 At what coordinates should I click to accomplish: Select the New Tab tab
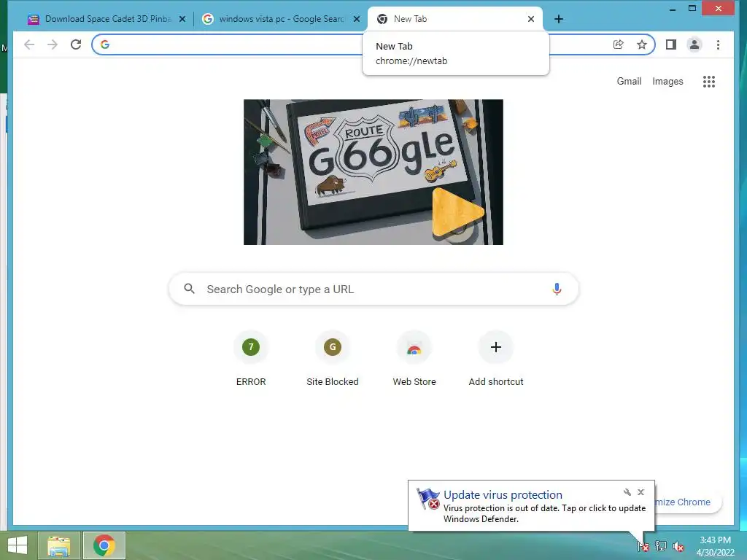455,19
